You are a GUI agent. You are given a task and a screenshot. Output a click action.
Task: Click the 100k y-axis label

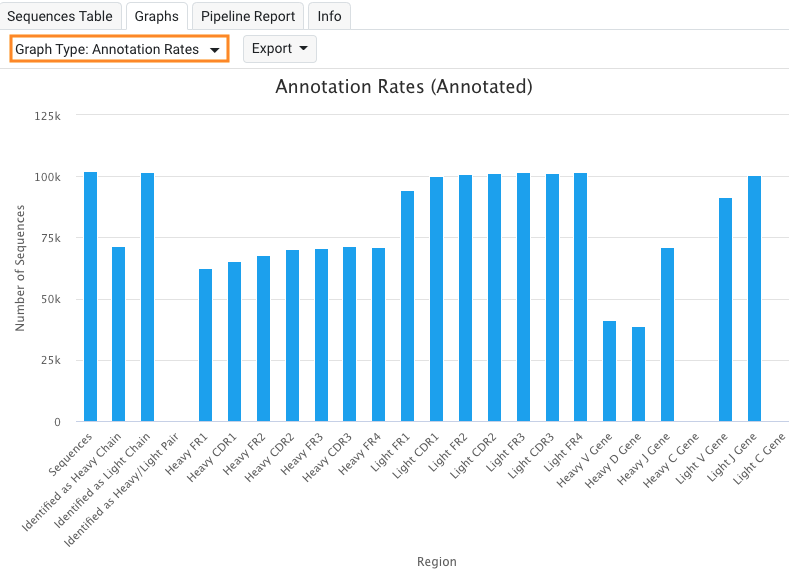click(x=47, y=177)
